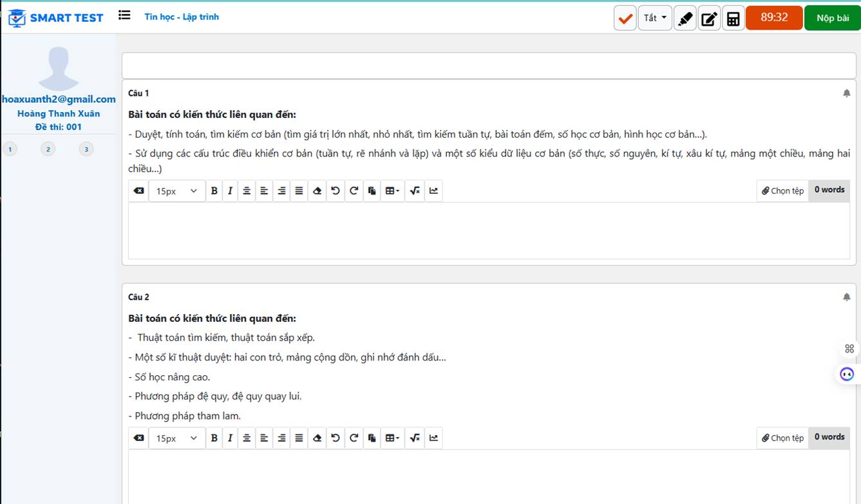Go to question 1 in sidebar
The image size is (861, 504).
click(x=10, y=149)
